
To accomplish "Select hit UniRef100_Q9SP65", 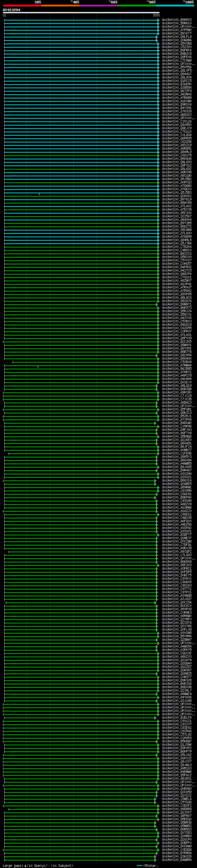I will coord(177,294).
